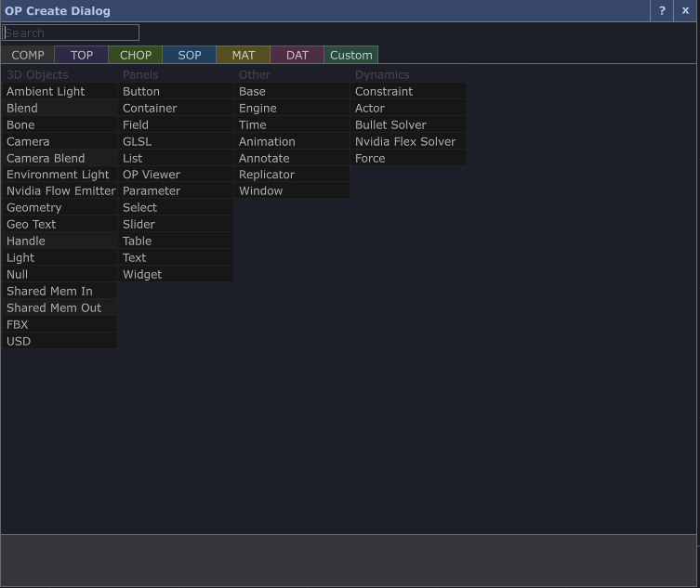Create an Ambient Light component
The height and width of the screenshot is (588, 700).
[x=46, y=92]
